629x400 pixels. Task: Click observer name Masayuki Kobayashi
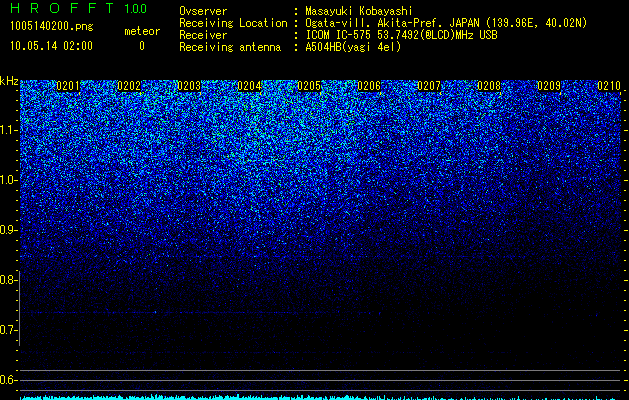[x=359, y=11]
